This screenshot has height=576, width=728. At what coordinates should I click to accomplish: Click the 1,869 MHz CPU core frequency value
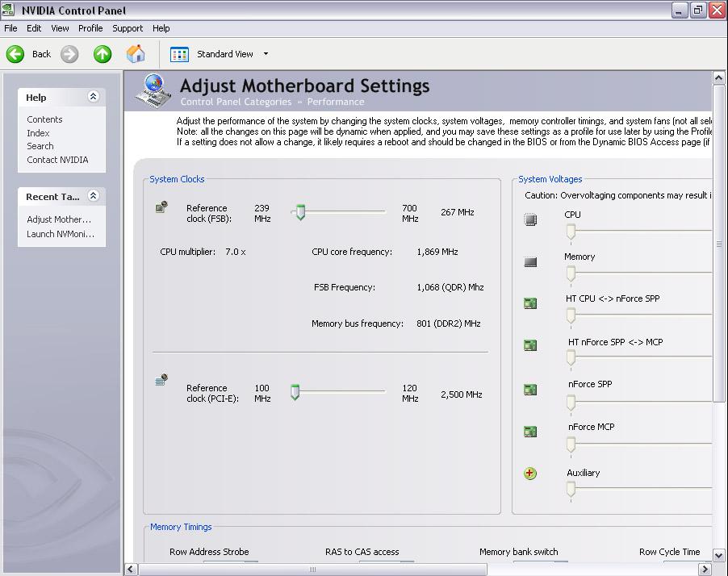click(x=437, y=252)
